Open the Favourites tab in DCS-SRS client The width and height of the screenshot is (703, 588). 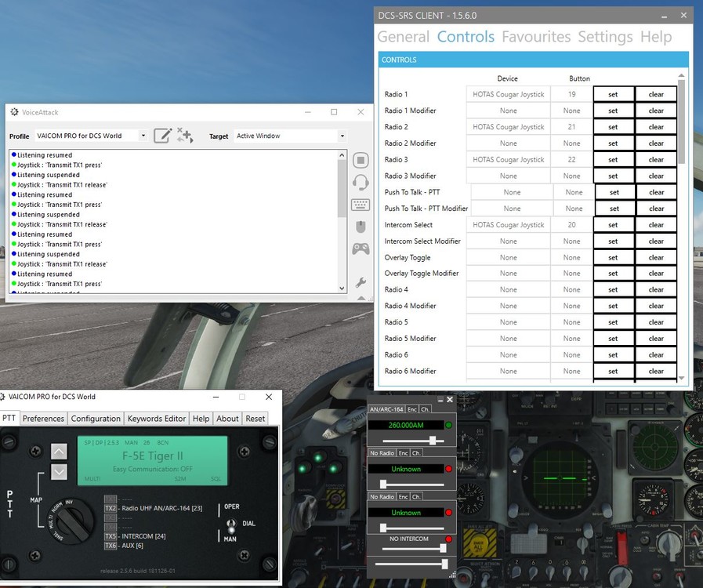tap(536, 36)
